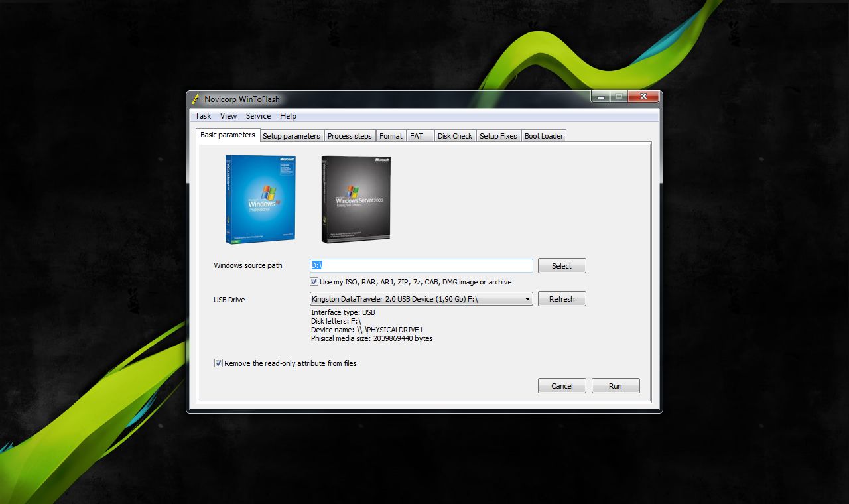Toggle the Use my ISO, RAR, ARJ checkbox
849x504 pixels.
(314, 282)
